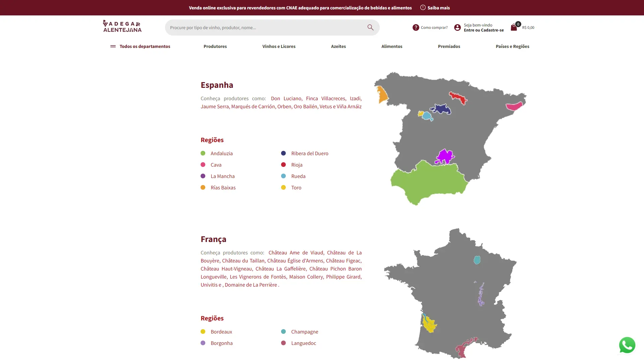Open the Vinhos e Licores menu
644x362 pixels.
(279, 46)
